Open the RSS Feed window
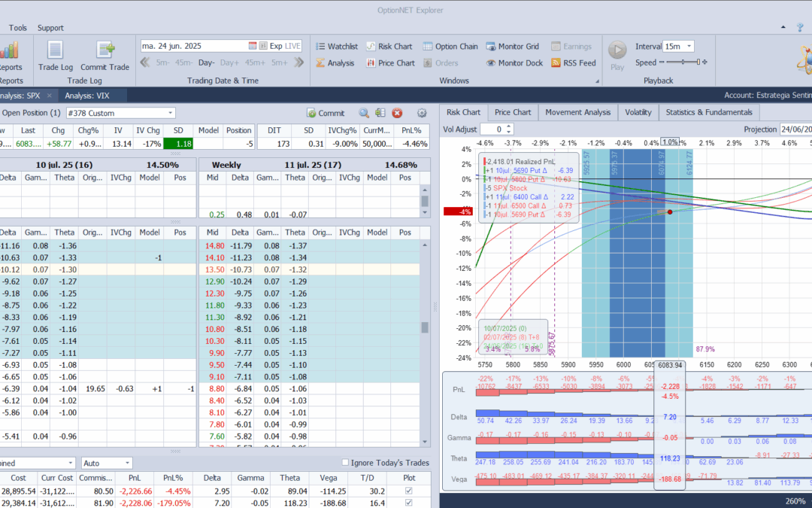 pyautogui.click(x=573, y=62)
